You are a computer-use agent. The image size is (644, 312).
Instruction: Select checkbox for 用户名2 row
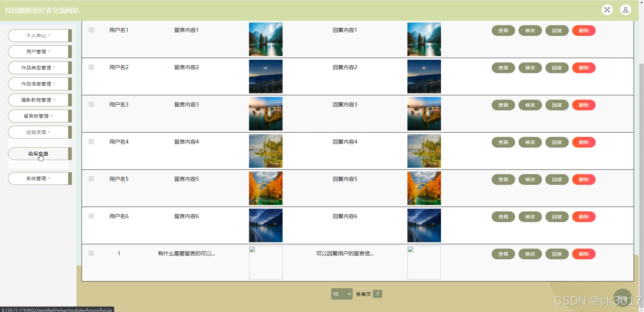(x=91, y=67)
